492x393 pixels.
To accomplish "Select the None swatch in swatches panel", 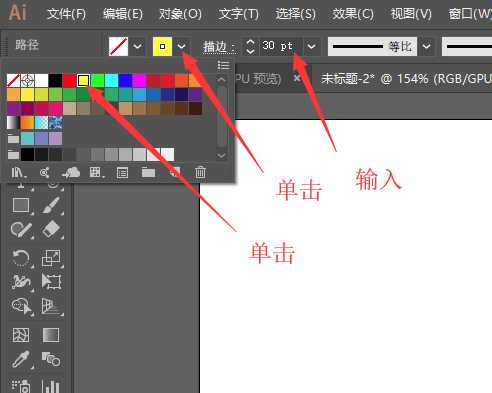I will [13, 80].
